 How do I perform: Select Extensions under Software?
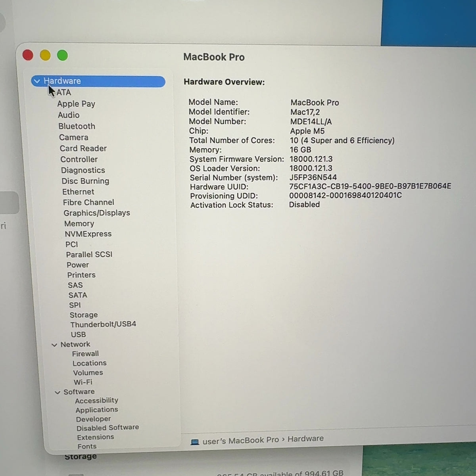96,437
